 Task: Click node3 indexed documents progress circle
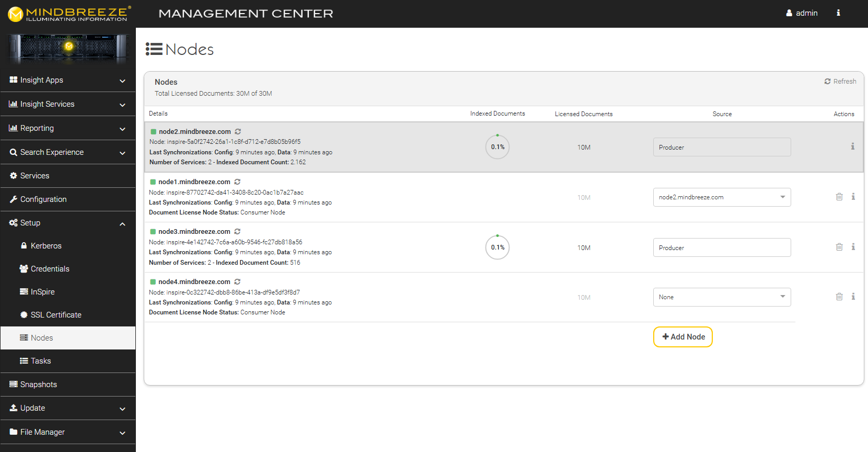point(497,247)
